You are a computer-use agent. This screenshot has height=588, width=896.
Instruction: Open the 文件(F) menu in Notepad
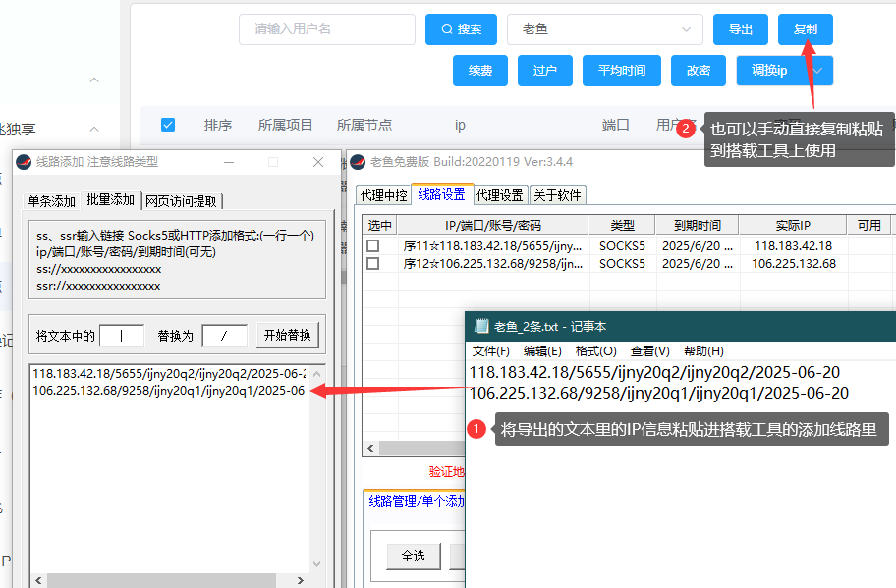[x=490, y=351]
